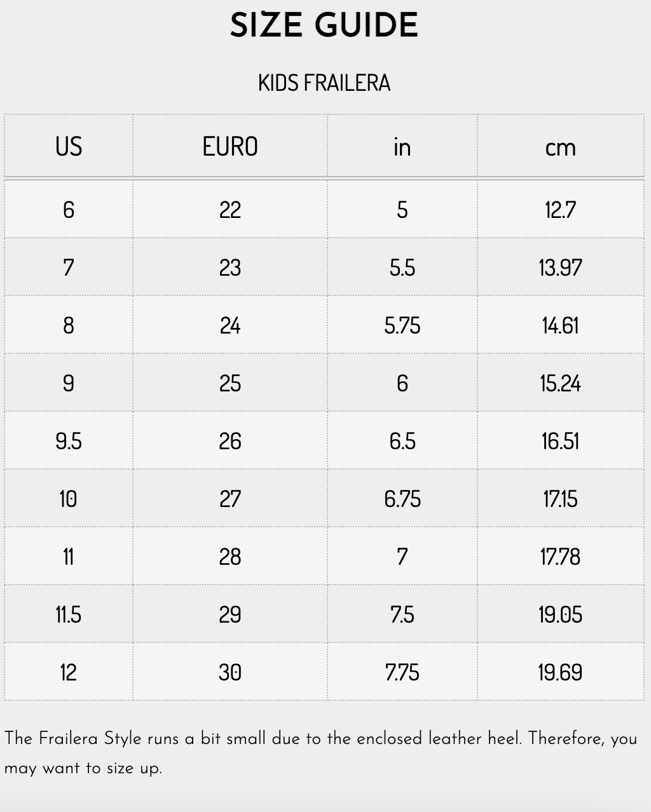Click the US column header
The width and height of the screenshot is (651, 812).
click(69, 147)
